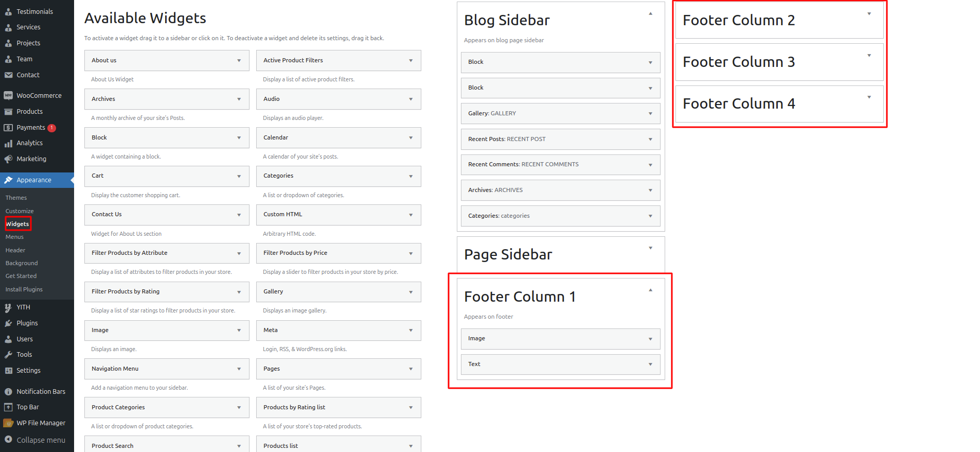Collapse the admin menu using its icon

point(9,440)
